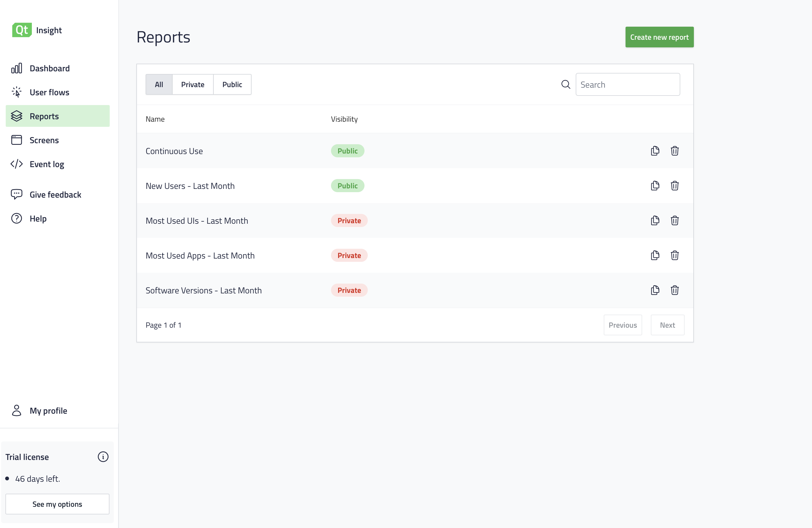Duplicate the Continuous Use report
This screenshot has height=528, width=812.
click(x=655, y=151)
